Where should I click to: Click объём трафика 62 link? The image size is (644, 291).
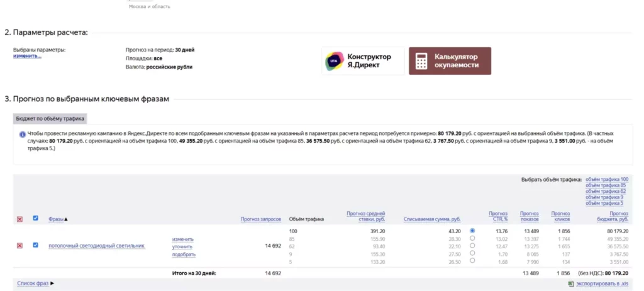coord(606,191)
